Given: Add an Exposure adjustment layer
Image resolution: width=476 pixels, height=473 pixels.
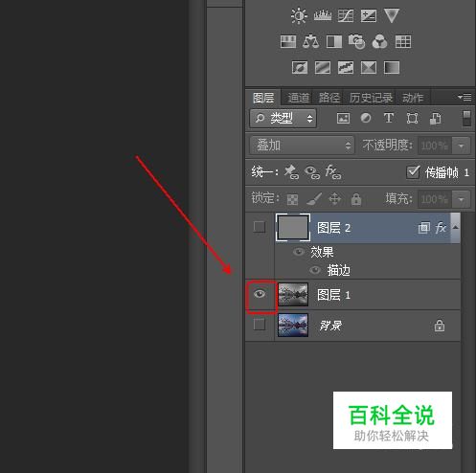Looking at the screenshot, I should click(x=369, y=15).
